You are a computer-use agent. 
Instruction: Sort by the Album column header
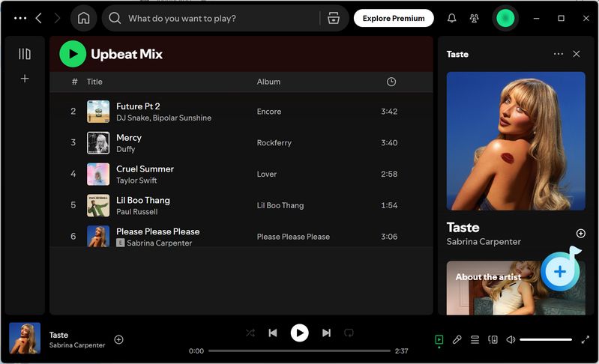click(268, 82)
